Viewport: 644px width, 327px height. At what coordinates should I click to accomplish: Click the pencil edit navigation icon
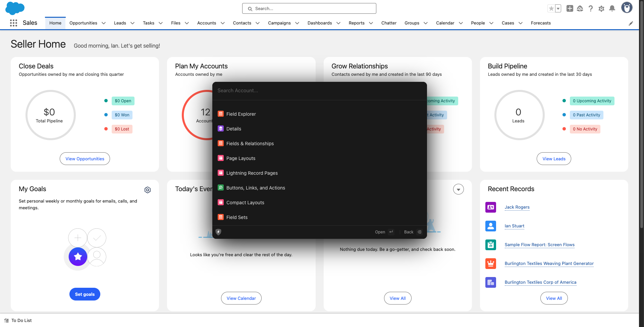(631, 23)
